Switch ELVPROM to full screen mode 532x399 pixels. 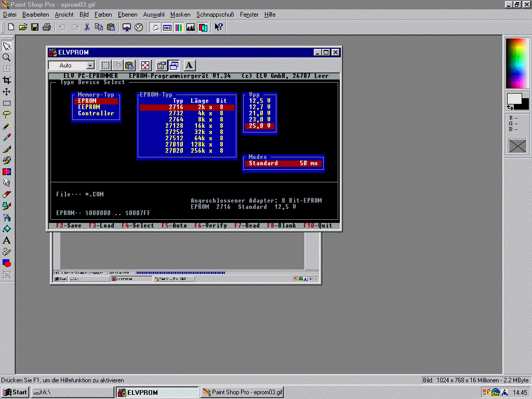coord(145,65)
